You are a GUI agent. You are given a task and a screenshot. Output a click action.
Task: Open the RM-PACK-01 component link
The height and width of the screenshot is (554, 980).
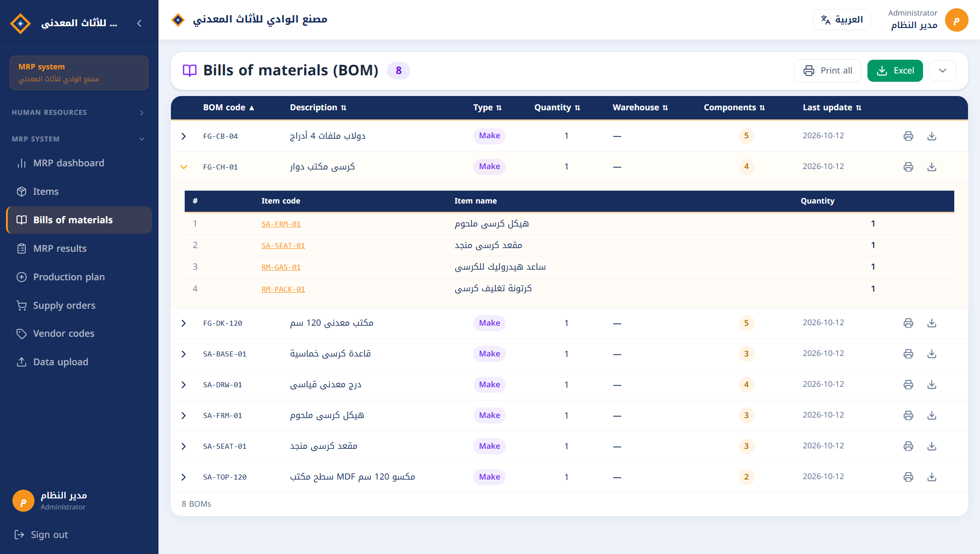pyautogui.click(x=283, y=289)
